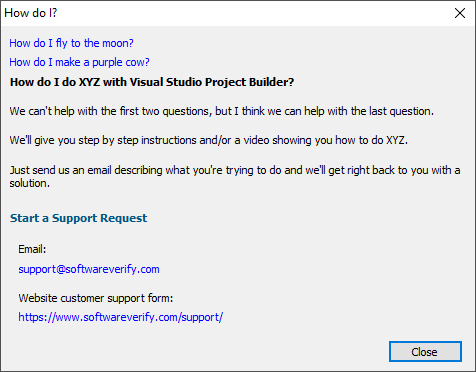Click 'how to do XYZ.' in the video sentence
The image size is (476, 372).
pyautogui.click(x=371, y=140)
